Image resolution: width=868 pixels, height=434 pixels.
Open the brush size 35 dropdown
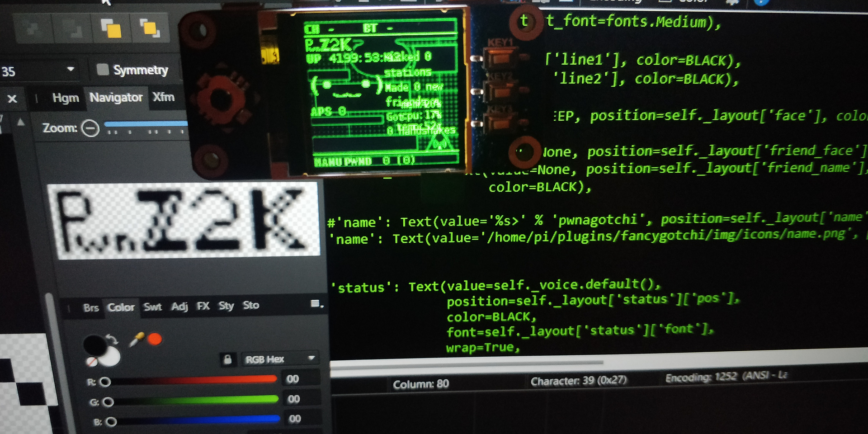[x=70, y=70]
